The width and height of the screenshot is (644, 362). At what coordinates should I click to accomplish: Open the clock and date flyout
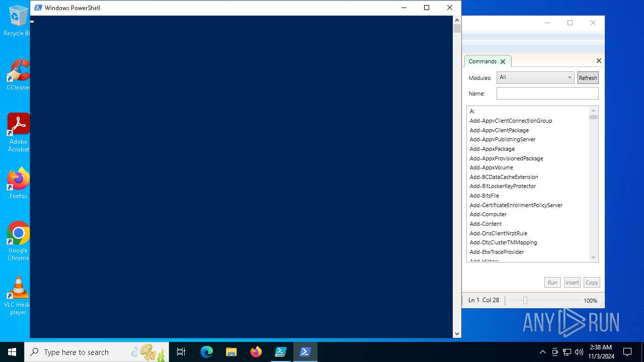click(601, 352)
